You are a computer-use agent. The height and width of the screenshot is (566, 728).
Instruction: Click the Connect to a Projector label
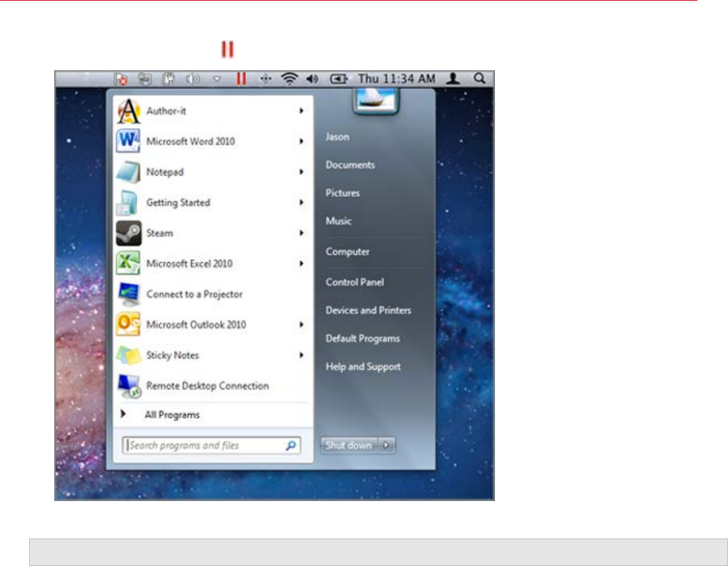pyautogui.click(x=194, y=294)
